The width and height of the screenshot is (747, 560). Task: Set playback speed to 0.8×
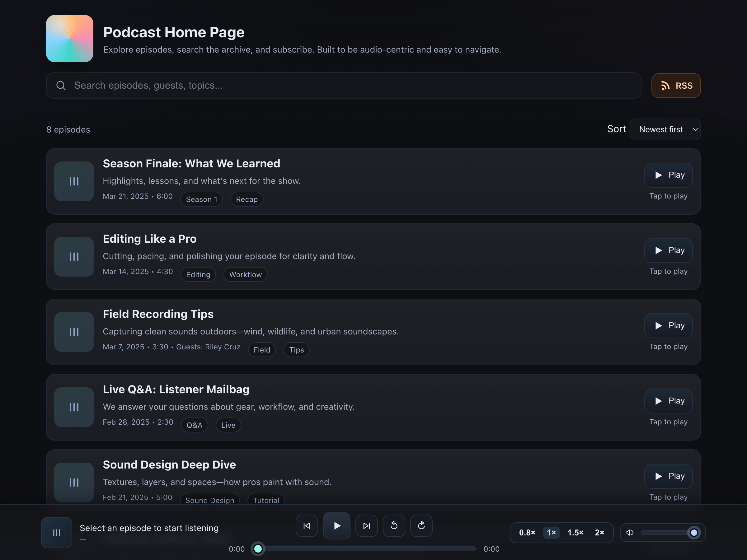[527, 533]
